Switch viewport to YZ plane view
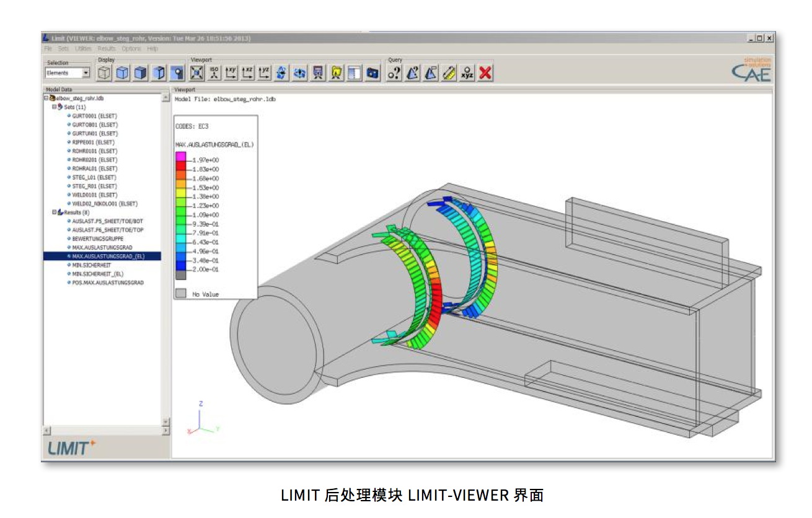812x518 pixels. pos(265,73)
